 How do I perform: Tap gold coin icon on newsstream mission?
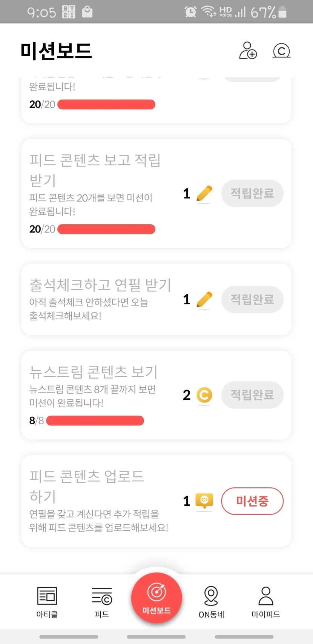pyautogui.click(x=204, y=395)
